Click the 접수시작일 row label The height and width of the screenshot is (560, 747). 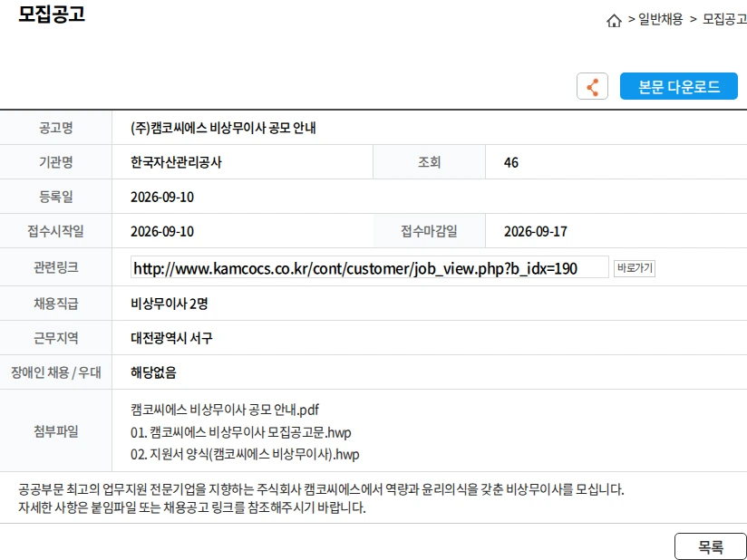(x=55, y=231)
